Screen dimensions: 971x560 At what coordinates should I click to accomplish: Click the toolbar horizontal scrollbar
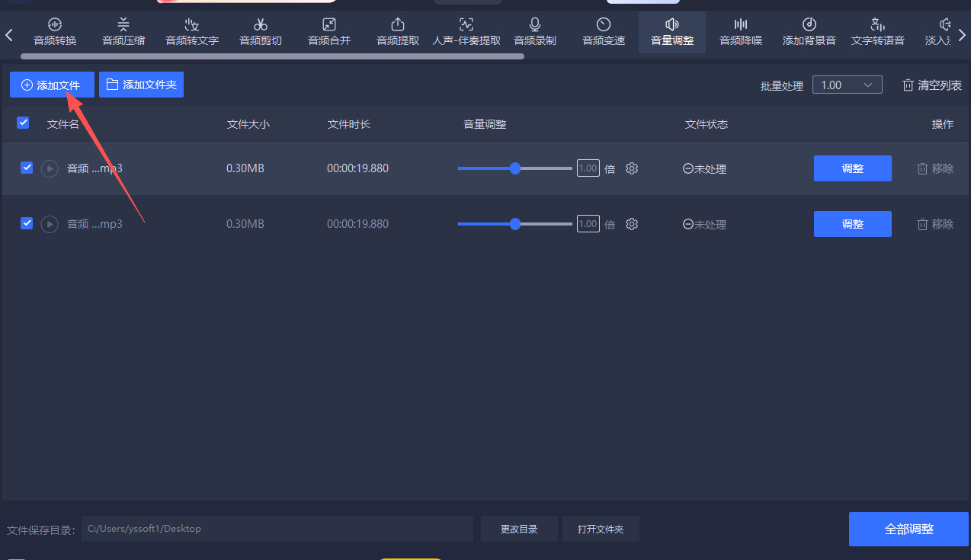coord(273,56)
